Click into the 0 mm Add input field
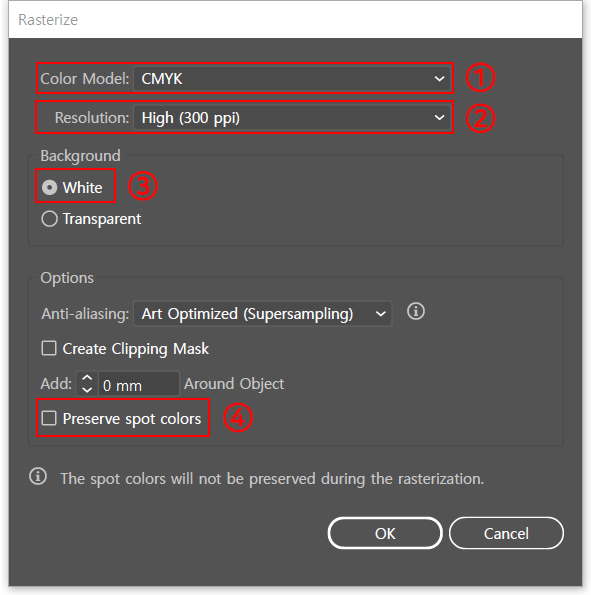The image size is (591, 595). pyautogui.click(x=139, y=384)
